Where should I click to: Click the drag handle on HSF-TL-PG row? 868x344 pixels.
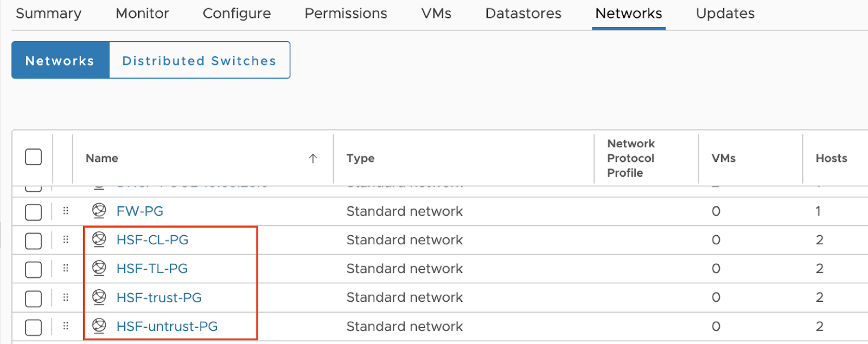pos(66,268)
